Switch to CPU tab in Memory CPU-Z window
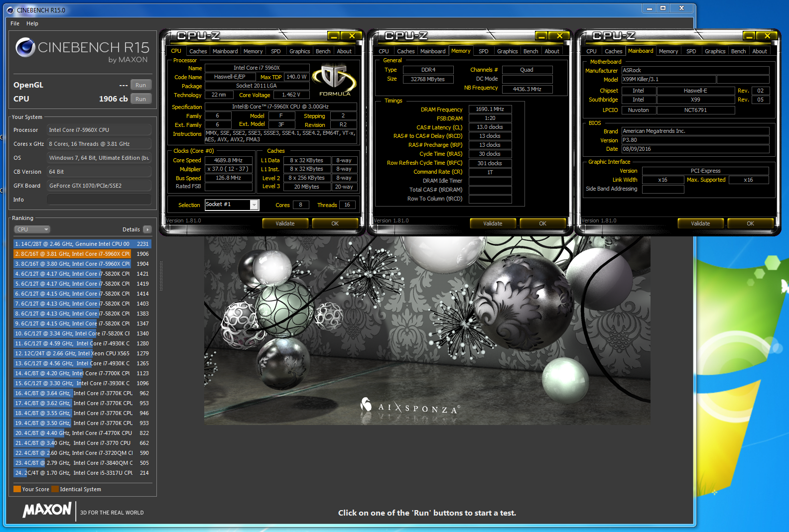Viewport: 789px width, 532px height. (384, 51)
